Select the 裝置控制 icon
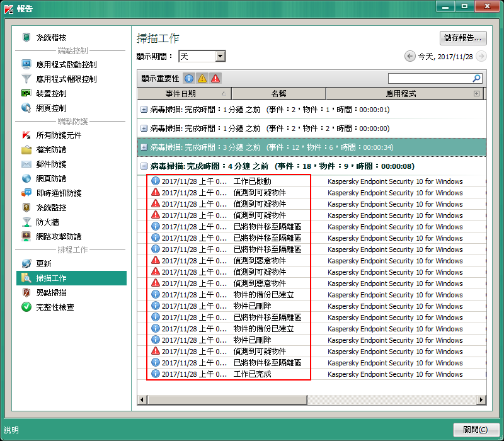Image resolution: width=504 pixels, height=441 pixels. click(26, 93)
